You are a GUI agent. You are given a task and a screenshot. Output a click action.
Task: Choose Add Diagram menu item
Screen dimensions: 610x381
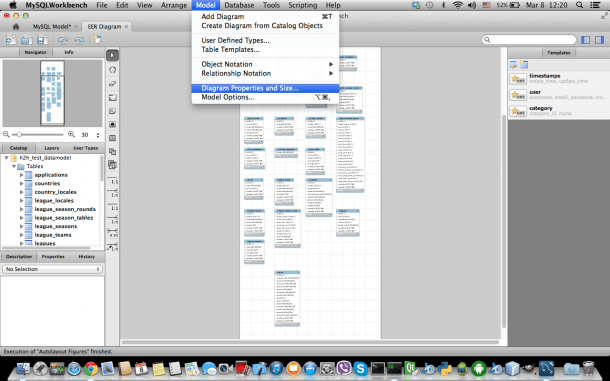click(265, 17)
